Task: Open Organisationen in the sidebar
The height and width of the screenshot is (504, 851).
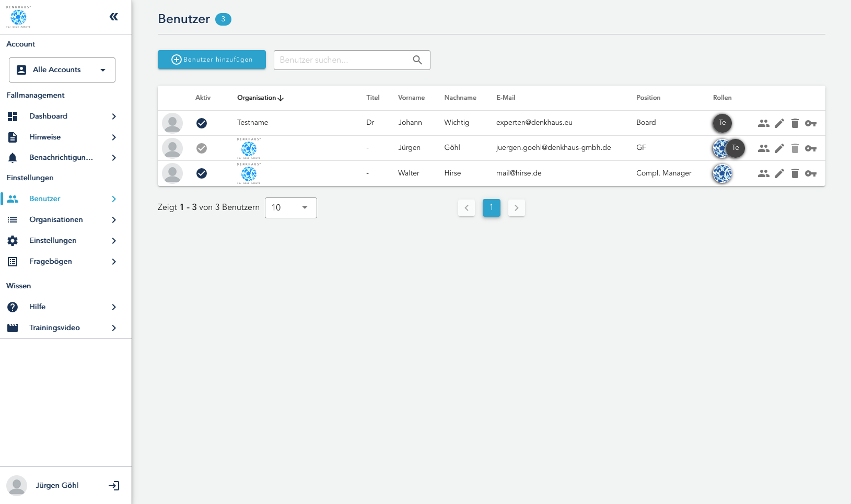Action: click(56, 220)
